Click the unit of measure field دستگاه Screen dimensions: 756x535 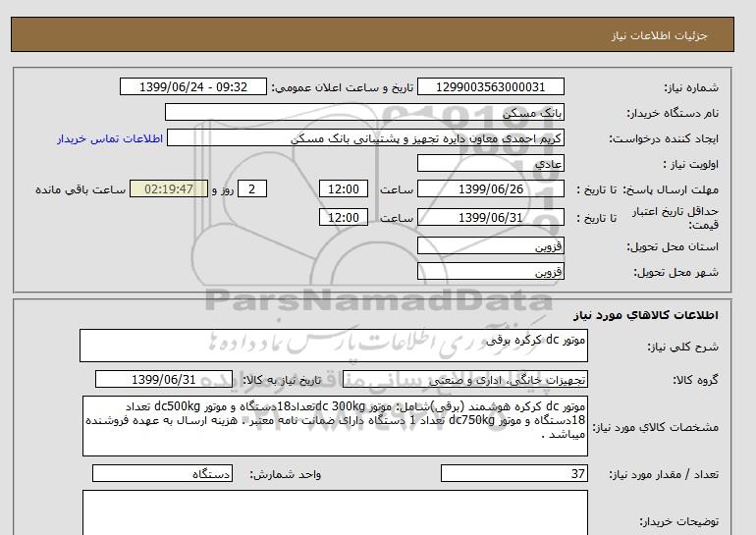pos(162,474)
